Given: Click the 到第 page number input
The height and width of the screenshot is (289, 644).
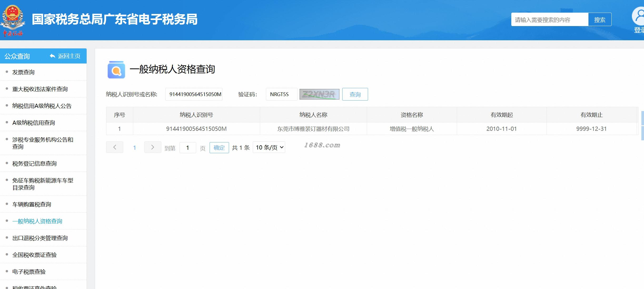Looking at the screenshot, I should (188, 147).
